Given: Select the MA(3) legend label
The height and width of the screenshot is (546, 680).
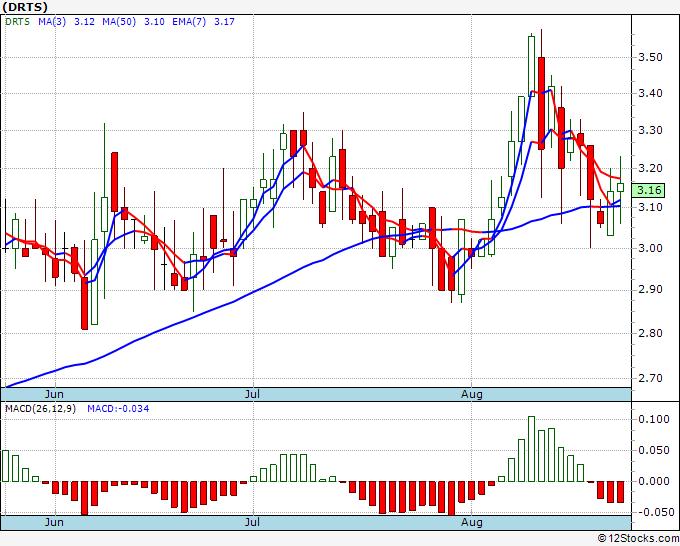Looking at the screenshot, I should [x=52, y=22].
